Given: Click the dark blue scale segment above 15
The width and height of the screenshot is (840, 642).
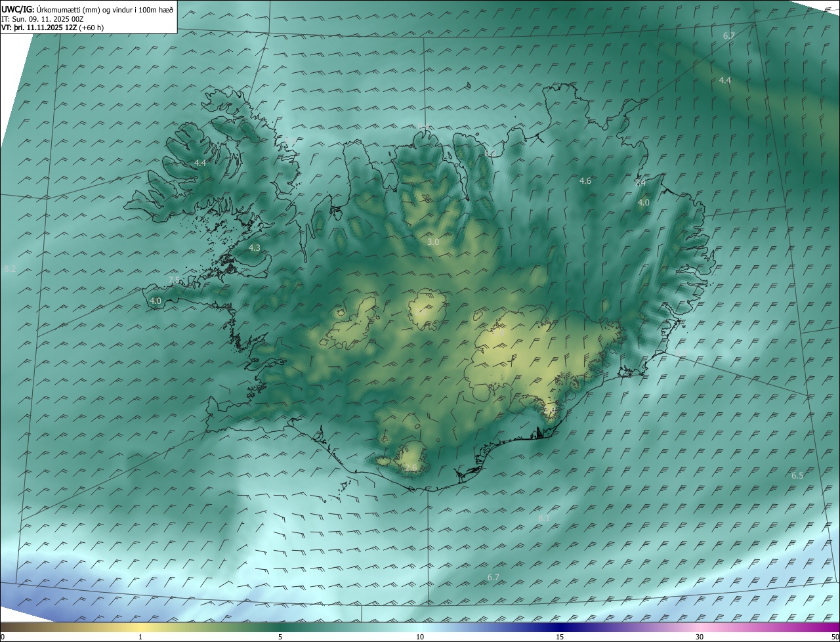Looking at the screenshot, I should pos(560,627).
